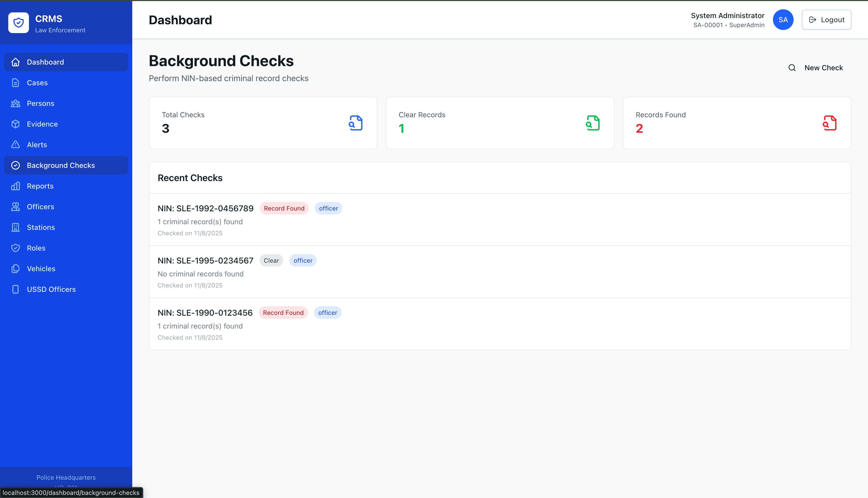
Task: Open USSD Officers page
Action: click(66, 289)
